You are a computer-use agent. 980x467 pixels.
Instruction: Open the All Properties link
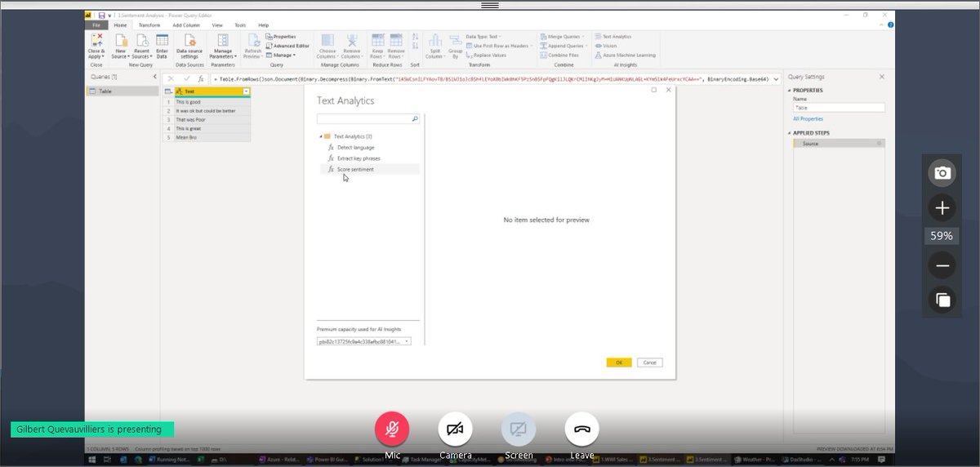coord(808,119)
